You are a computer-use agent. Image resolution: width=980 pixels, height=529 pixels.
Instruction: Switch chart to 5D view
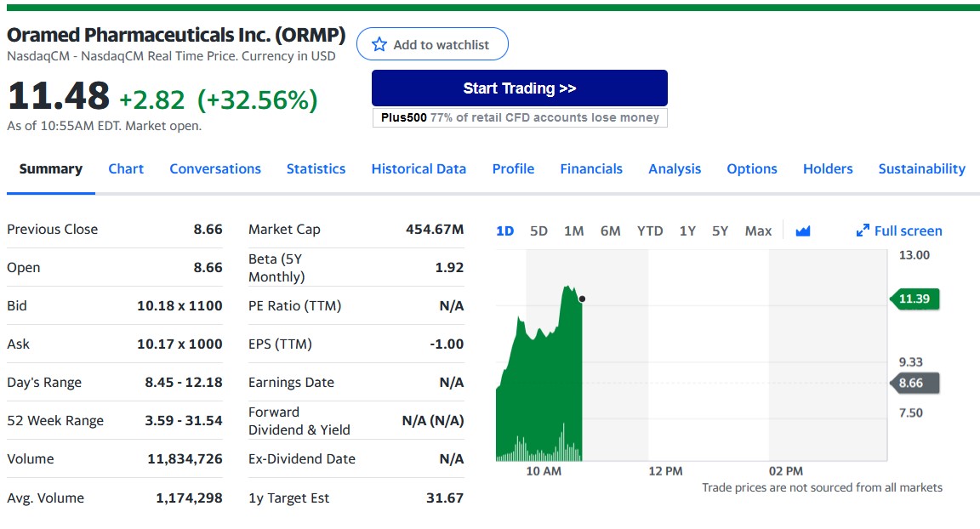click(538, 230)
